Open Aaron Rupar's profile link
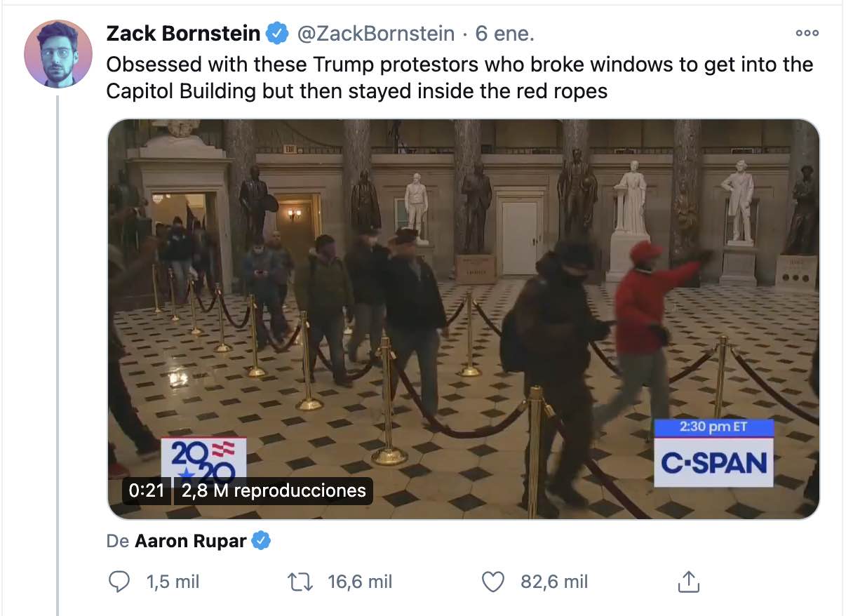Image resolution: width=846 pixels, height=616 pixels. (190, 541)
